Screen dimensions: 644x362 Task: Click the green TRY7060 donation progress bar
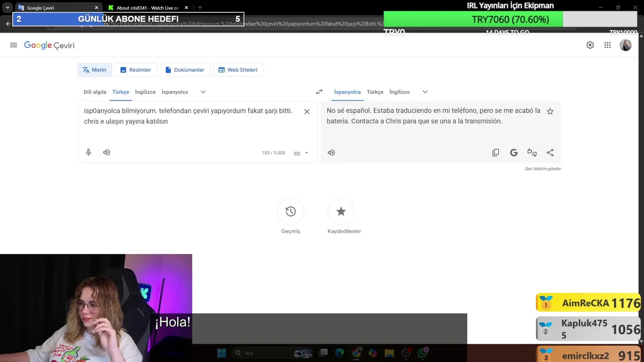coord(473,20)
